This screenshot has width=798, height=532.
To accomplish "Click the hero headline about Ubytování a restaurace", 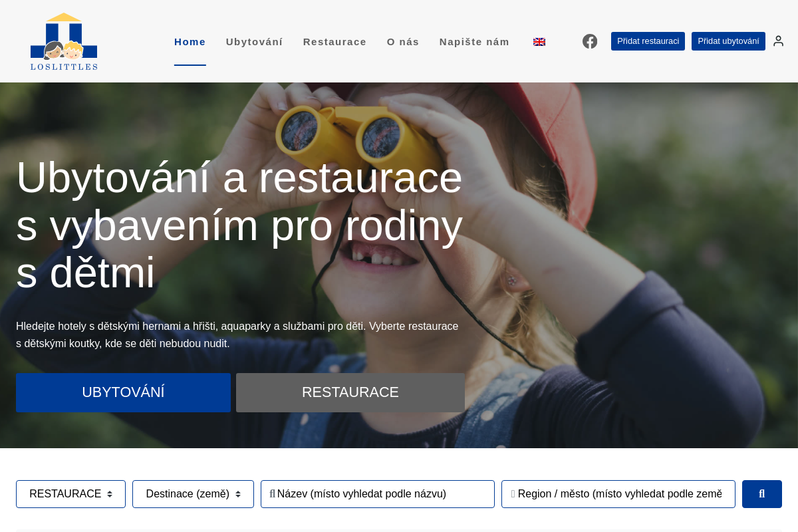I will 239,225.
